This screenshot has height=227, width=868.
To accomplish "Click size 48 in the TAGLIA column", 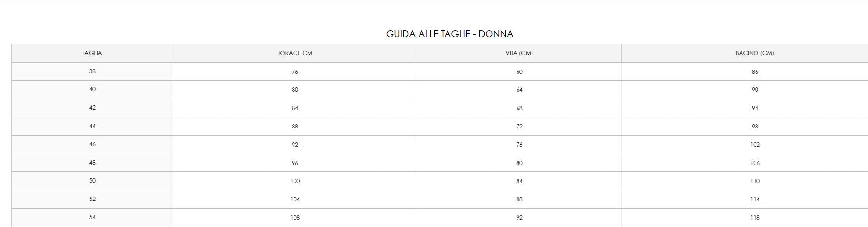I will pos(92,163).
